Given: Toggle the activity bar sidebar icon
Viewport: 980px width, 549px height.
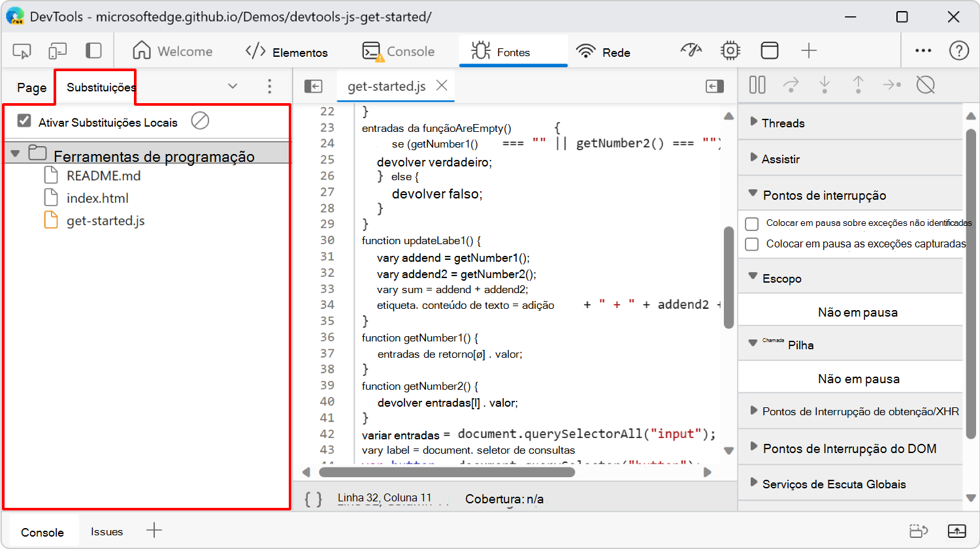Looking at the screenshot, I should pyautogui.click(x=94, y=51).
